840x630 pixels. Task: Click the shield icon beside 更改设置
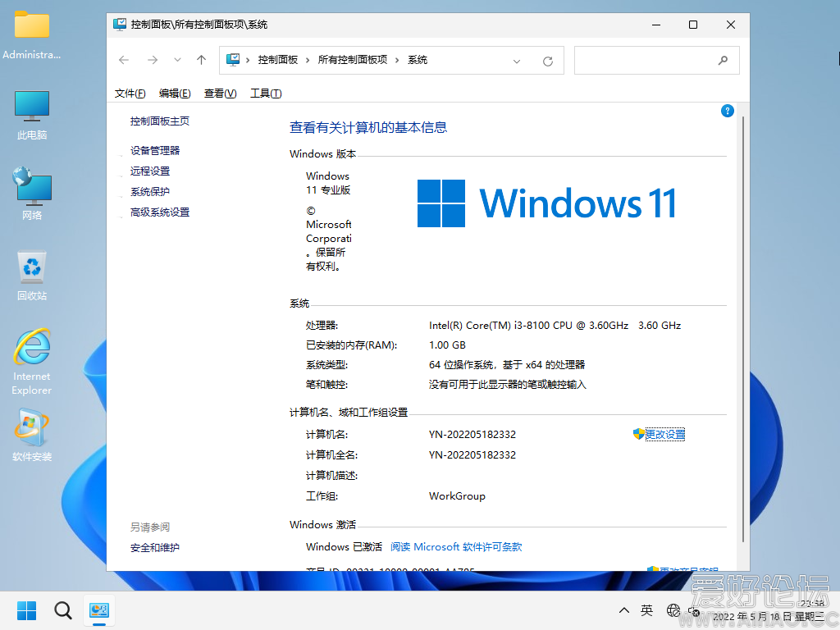(638, 434)
